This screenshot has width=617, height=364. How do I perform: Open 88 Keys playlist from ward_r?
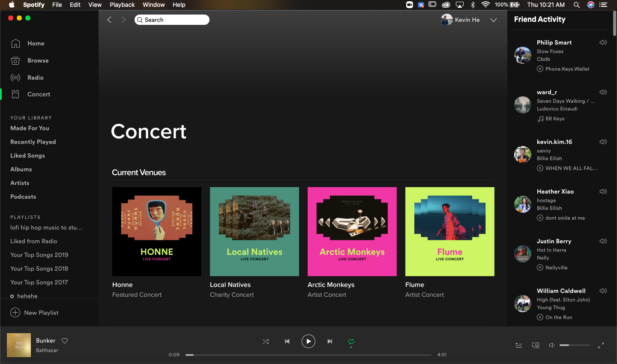555,119
